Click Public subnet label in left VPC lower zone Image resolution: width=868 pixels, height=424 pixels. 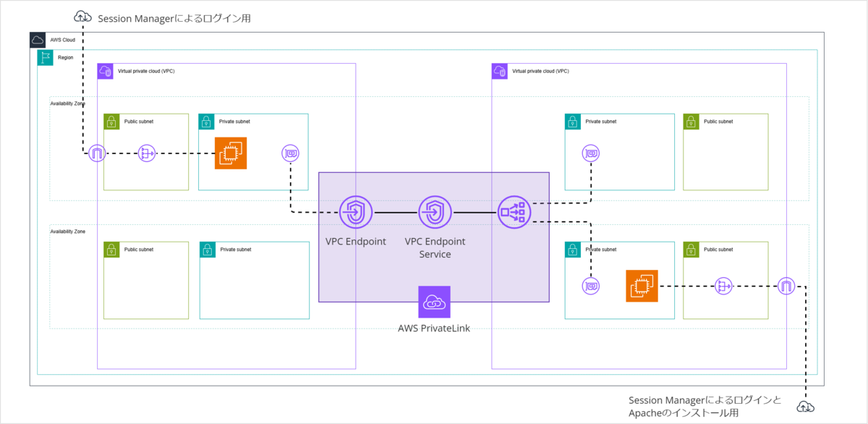(139, 250)
